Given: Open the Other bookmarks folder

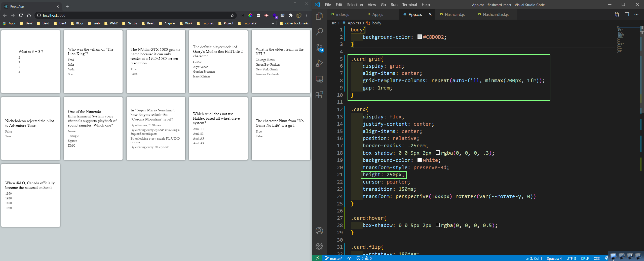Looking at the screenshot, I should [294, 23].
